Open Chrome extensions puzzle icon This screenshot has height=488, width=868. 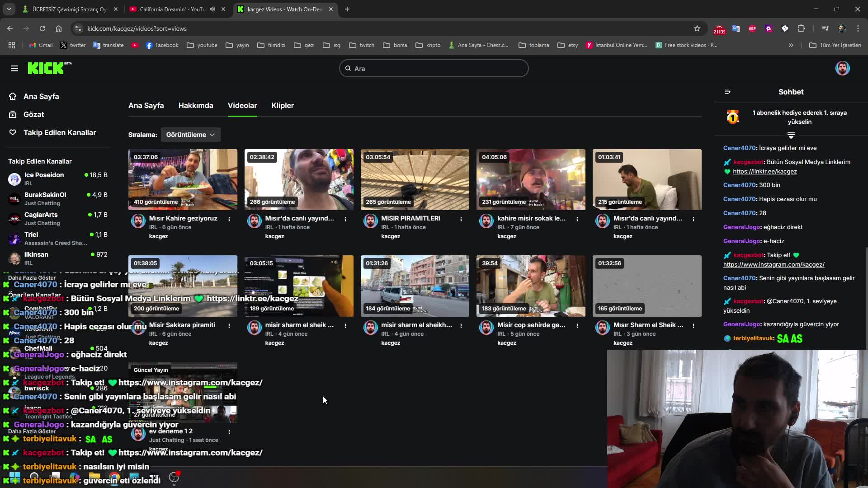click(801, 28)
